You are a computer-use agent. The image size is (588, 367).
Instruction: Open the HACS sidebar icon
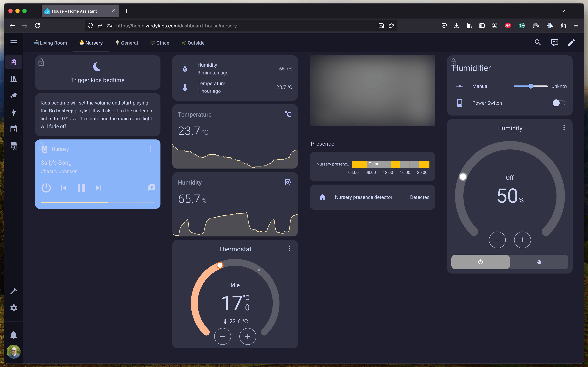(14, 146)
